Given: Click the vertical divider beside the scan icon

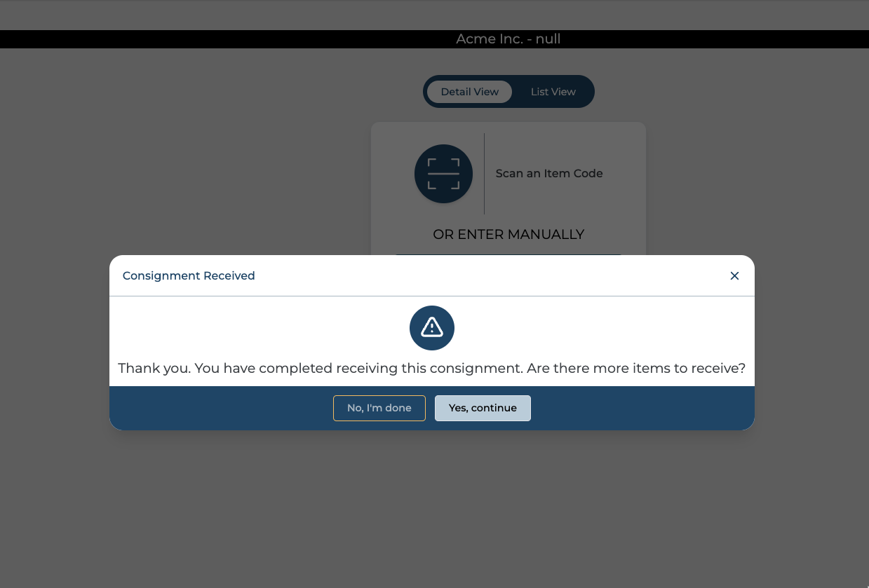Looking at the screenshot, I should tap(484, 173).
